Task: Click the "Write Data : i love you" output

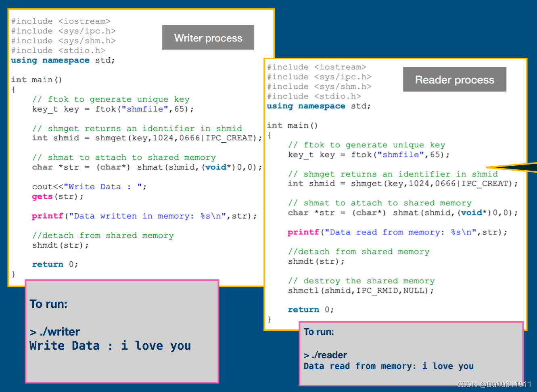Action: pos(110,346)
